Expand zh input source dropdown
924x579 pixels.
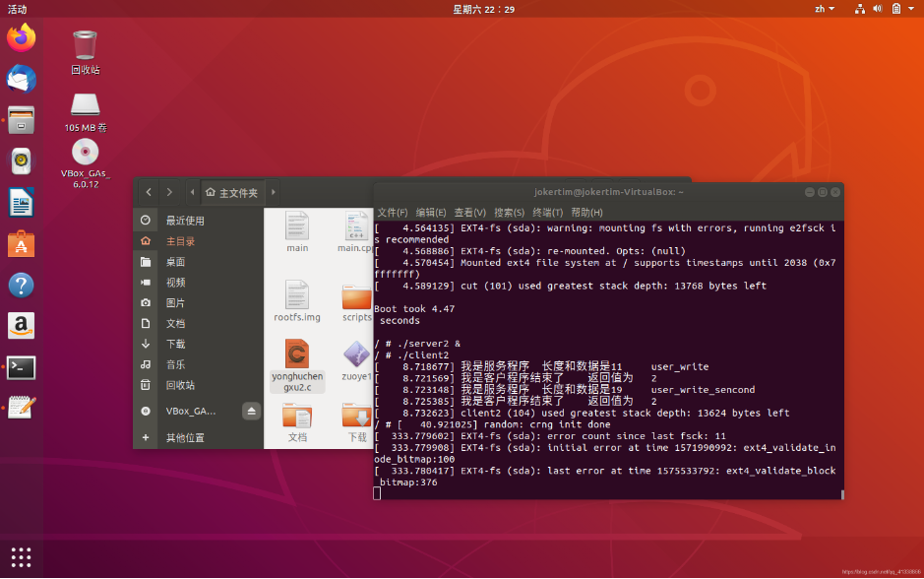[825, 9]
